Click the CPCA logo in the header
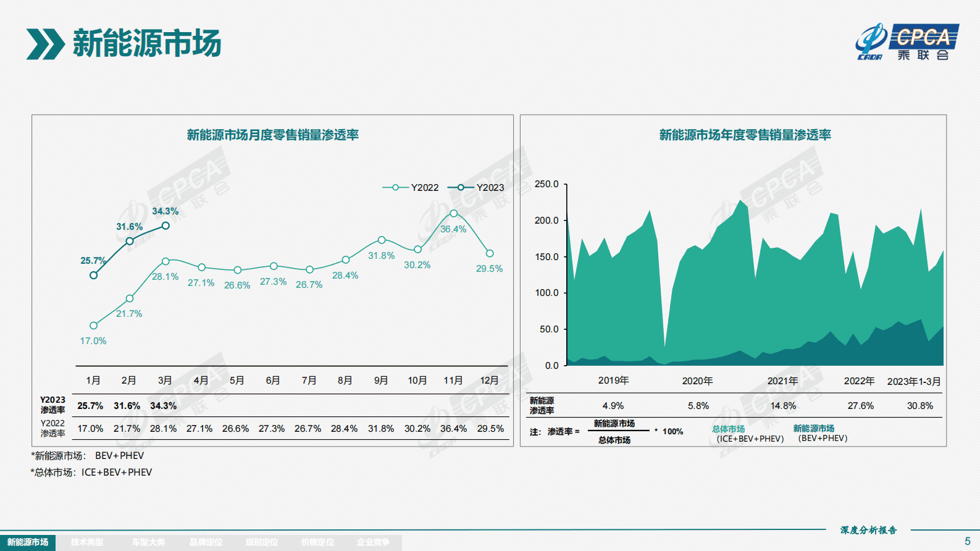The width and height of the screenshot is (980, 551). (x=907, y=42)
